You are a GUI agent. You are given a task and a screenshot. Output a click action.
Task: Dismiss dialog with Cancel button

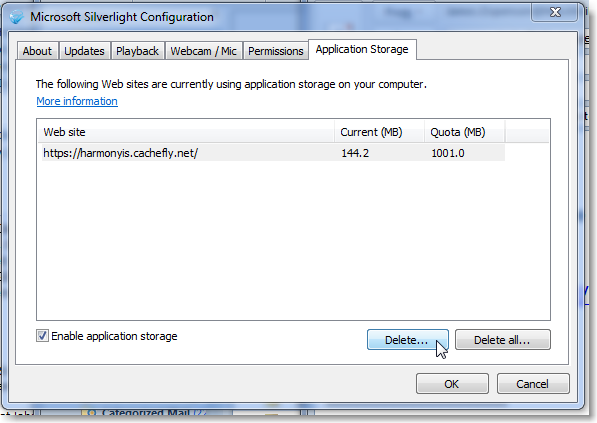533,383
